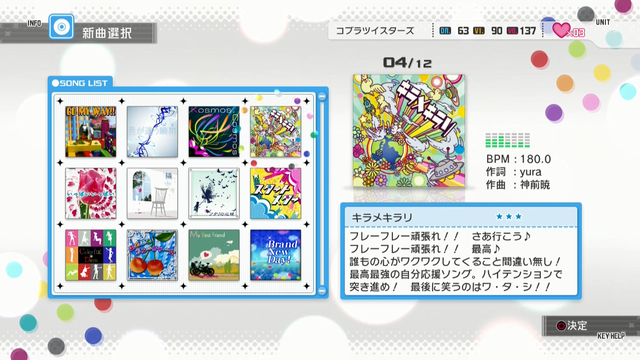Click the 137 vocal stat value
This screenshot has width=640, height=360.
[528, 31]
